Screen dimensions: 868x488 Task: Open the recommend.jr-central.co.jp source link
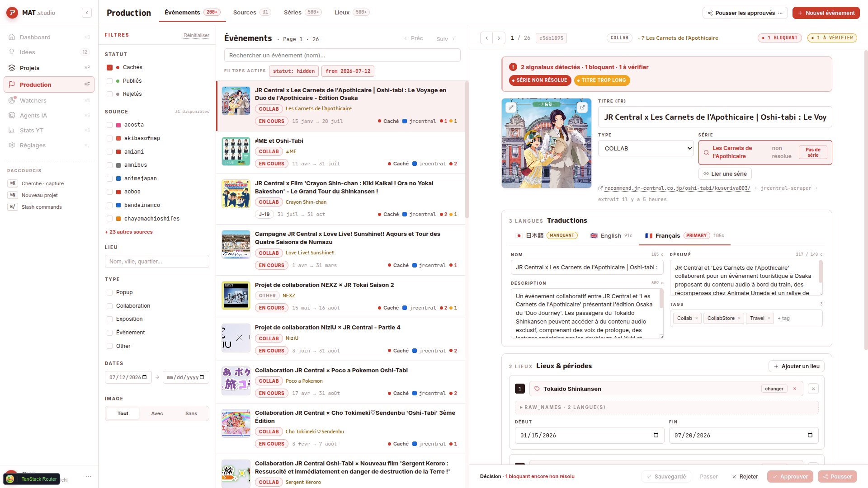pos(677,188)
